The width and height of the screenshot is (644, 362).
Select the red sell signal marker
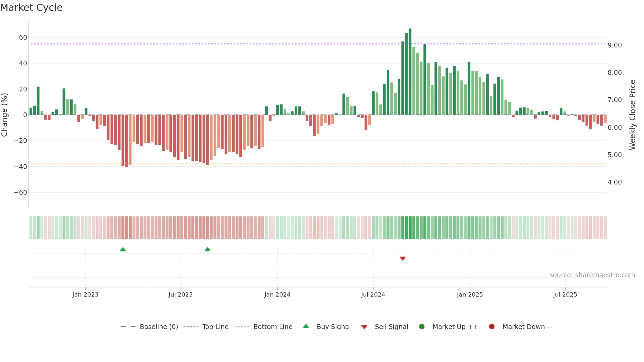(x=402, y=258)
